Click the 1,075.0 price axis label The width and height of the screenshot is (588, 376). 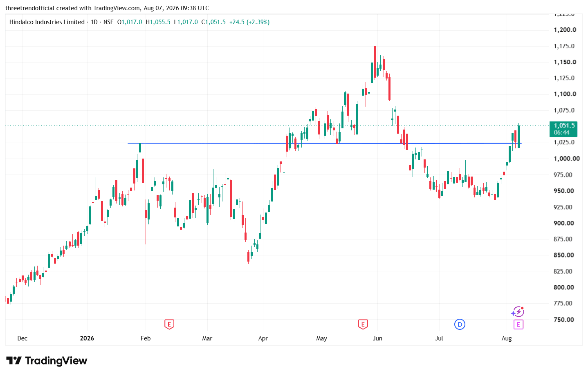click(564, 110)
